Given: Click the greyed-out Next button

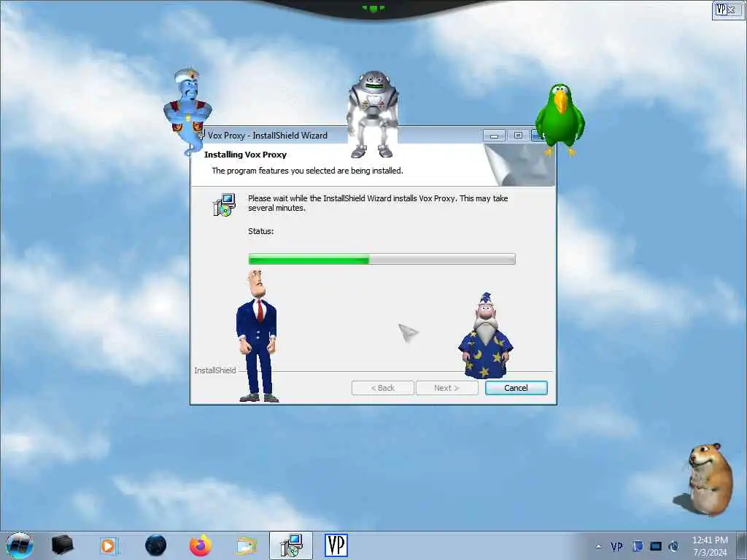Looking at the screenshot, I should (x=446, y=388).
